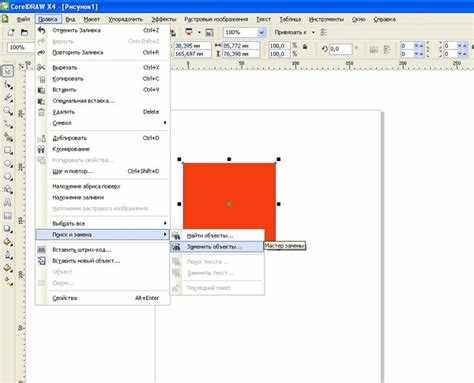Screen dimensions: 474x383
Task: Expand the 'Символ' submenu
Action: [x=103, y=123]
